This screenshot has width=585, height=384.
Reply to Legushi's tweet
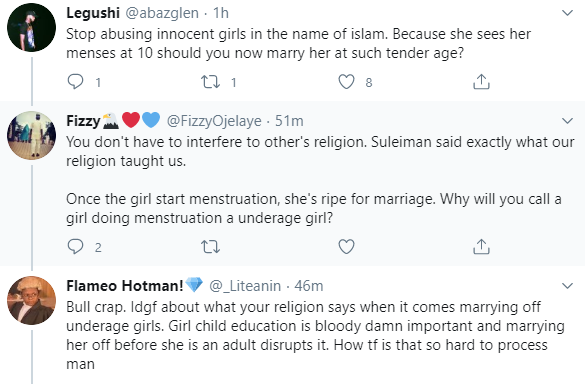76,82
